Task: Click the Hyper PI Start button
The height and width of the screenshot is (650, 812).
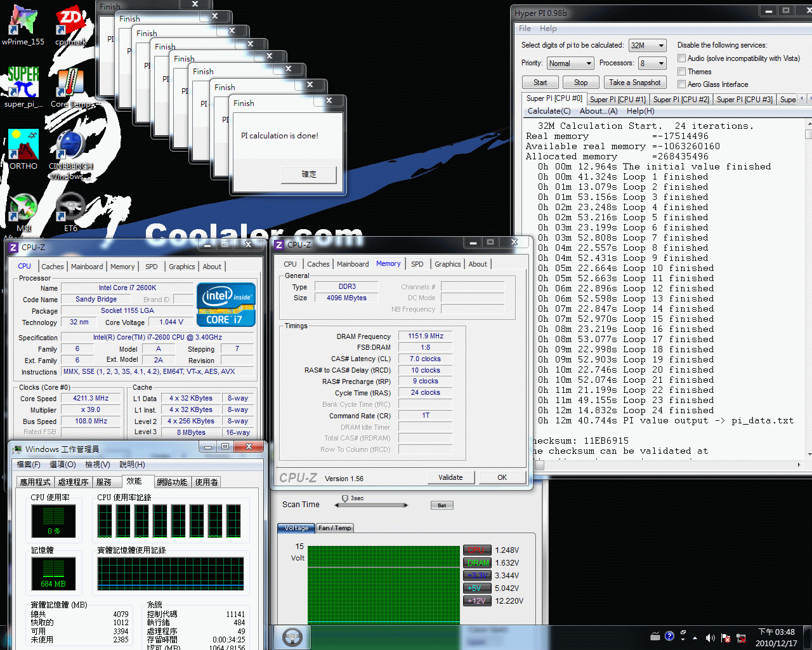Action: tap(540, 83)
